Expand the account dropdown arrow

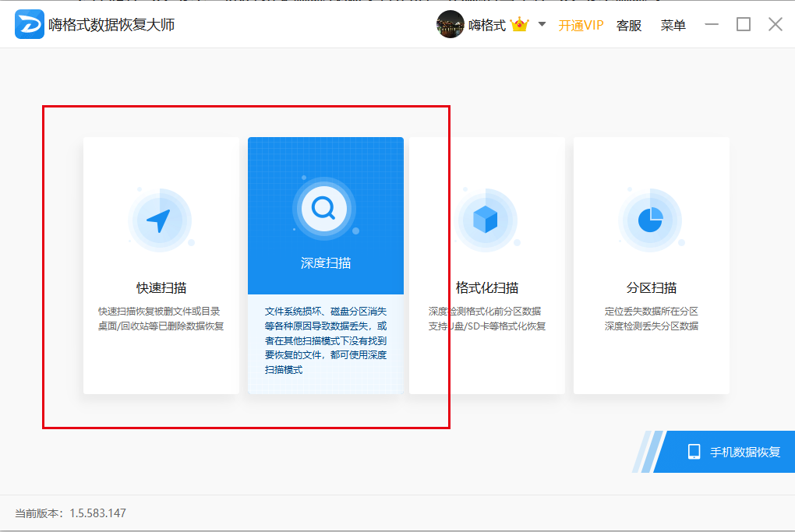tap(542, 24)
